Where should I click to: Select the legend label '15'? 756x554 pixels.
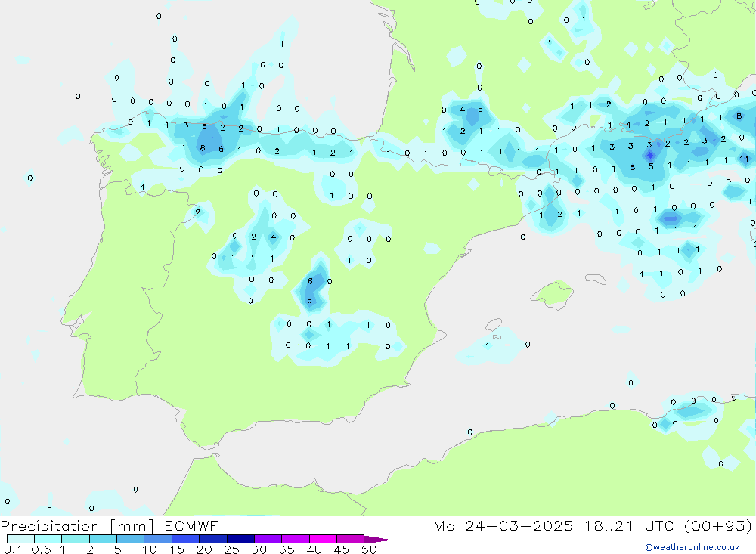click(177, 549)
